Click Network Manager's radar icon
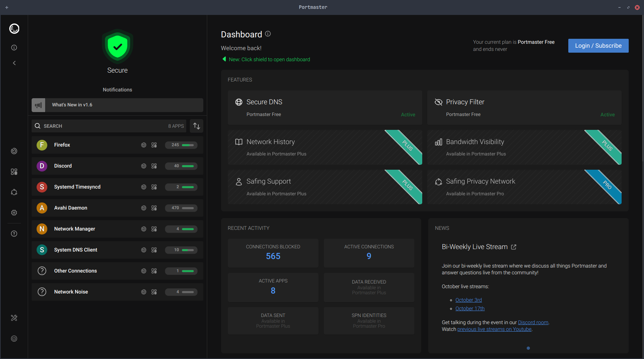This screenshot has height=359, width=644. 144,229
